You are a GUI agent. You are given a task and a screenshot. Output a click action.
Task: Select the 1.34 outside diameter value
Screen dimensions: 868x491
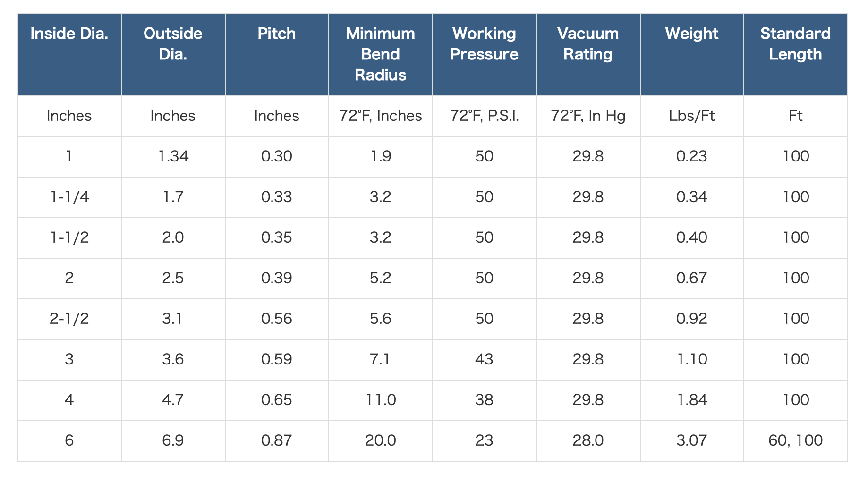coord(173,156)
